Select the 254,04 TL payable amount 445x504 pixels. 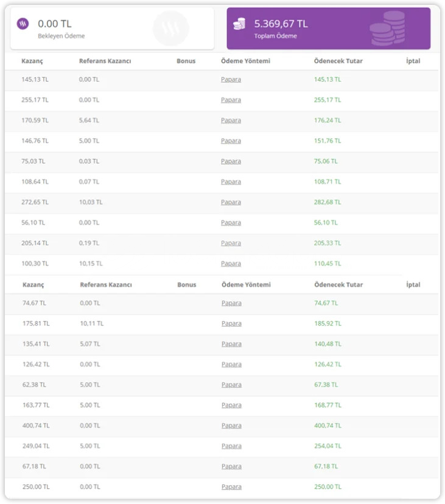point(328,446)
